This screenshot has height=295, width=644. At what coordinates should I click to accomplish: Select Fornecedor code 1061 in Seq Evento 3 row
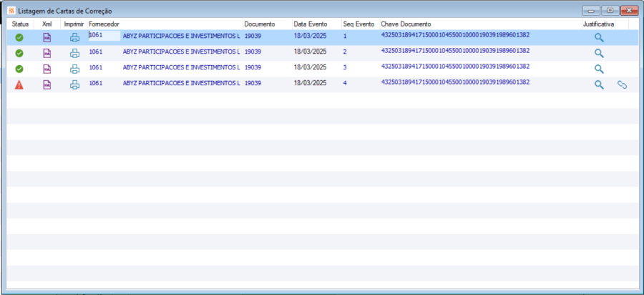point(95,67)
